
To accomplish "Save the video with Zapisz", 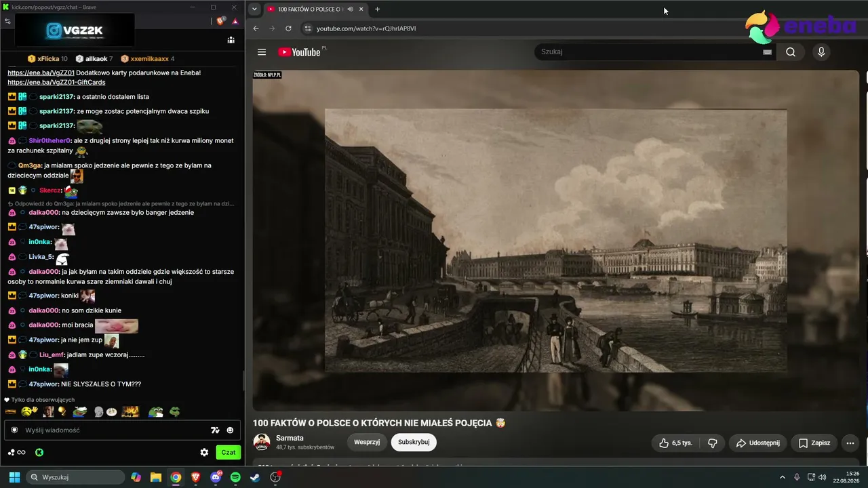I will (x=814, y=443).
